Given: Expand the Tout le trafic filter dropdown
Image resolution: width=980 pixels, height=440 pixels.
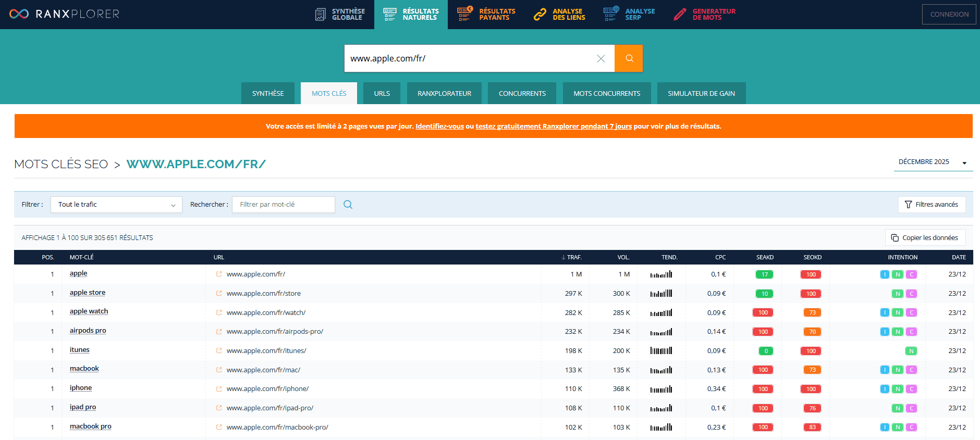Looking at the screenshot, I should (116, 205).
